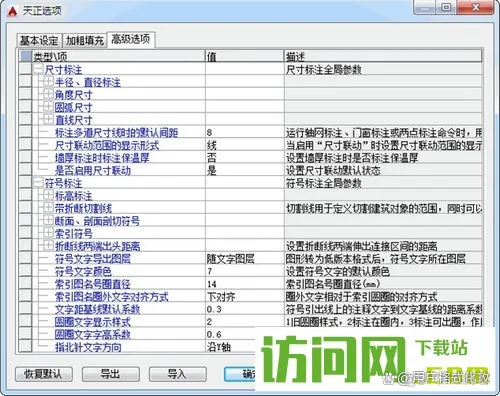The image size is (500, 396).
Task: Select the 是否启用尺寸联动 item
Action: coord(92,171)
